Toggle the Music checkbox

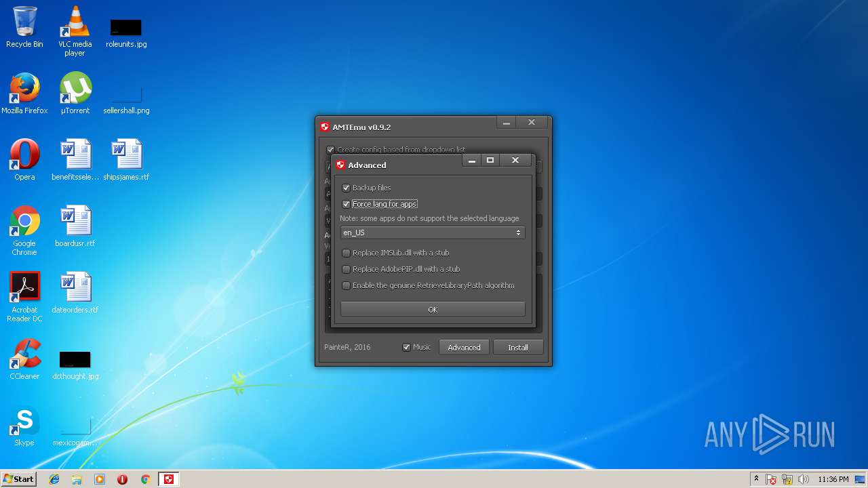[406, 347]
